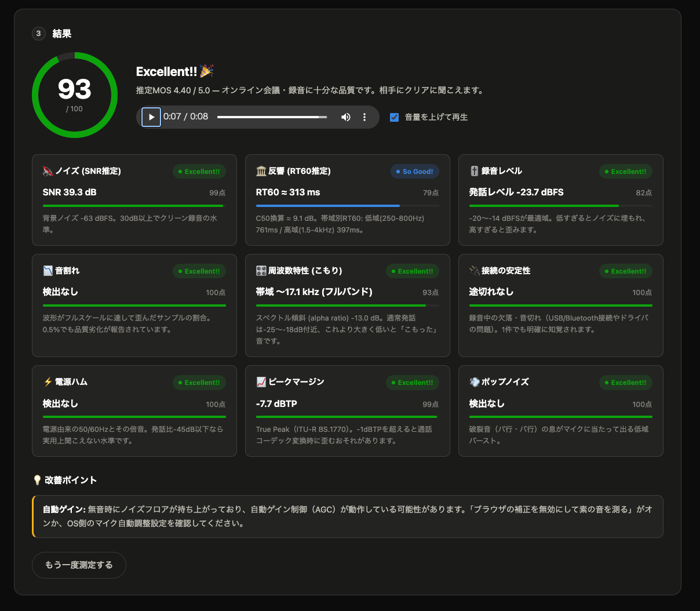Screen dimensions: 700x611
Task: Click the plug icon in 接続の安定性 card
Action: point(475,271)
